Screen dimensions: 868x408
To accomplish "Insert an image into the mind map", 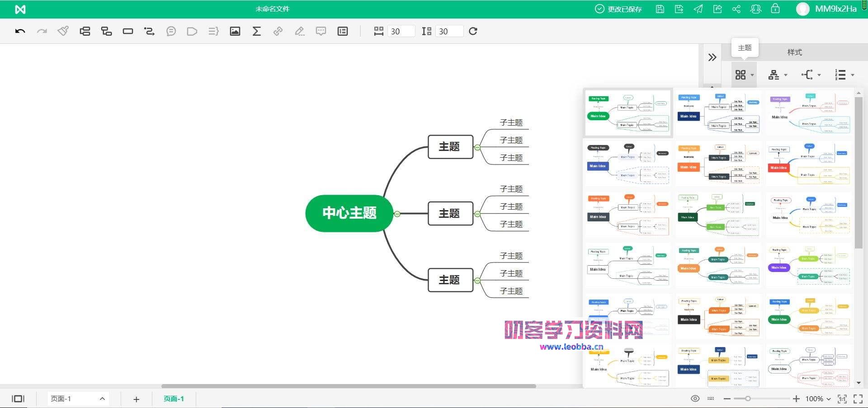I will 235,31.
